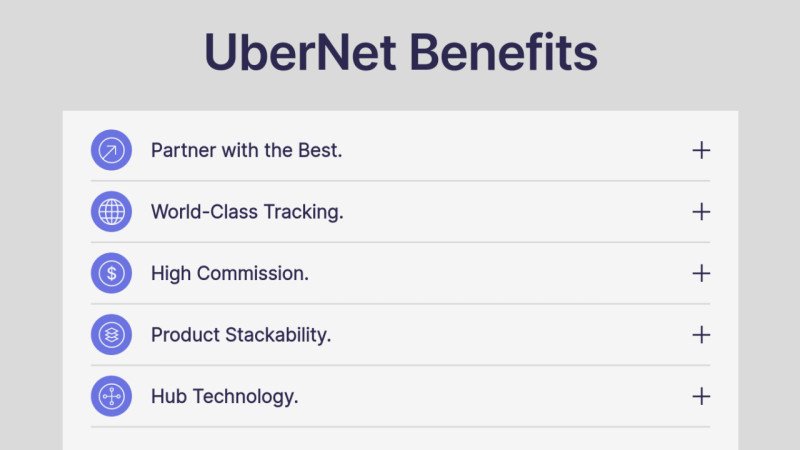Viewport: 800px width, 450px height.
Task: Expand the World-Class Tracking section plus
Action: [701, 212]
